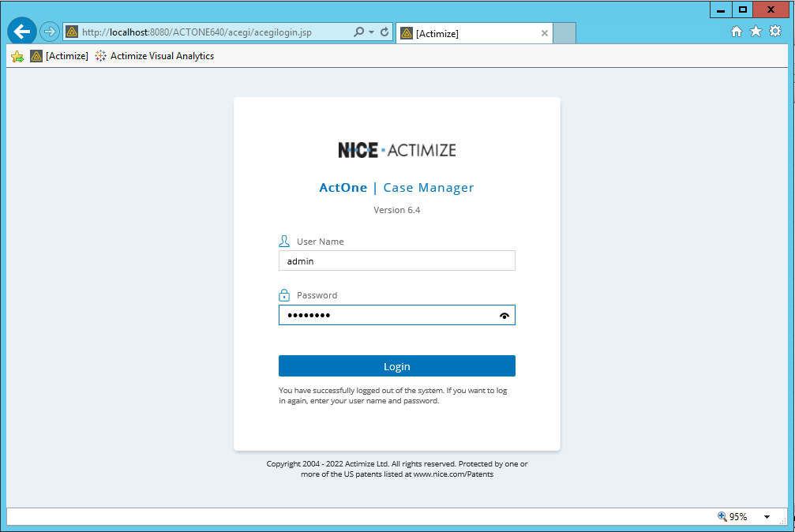795x532 pixels.
Task: Click the site icon in the address bar
Action: tap(72, 32)
